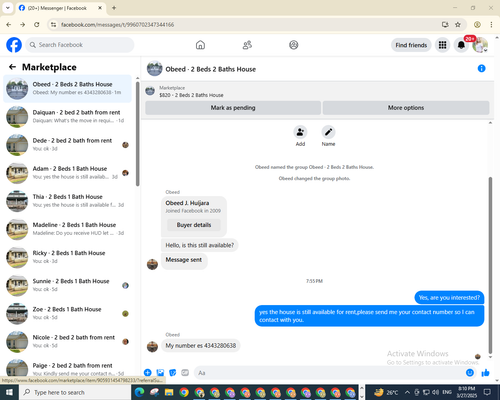This screenshot has height=400, width=500.
Task: Open the Facebook menu grid icon
Action: [442, 45]
